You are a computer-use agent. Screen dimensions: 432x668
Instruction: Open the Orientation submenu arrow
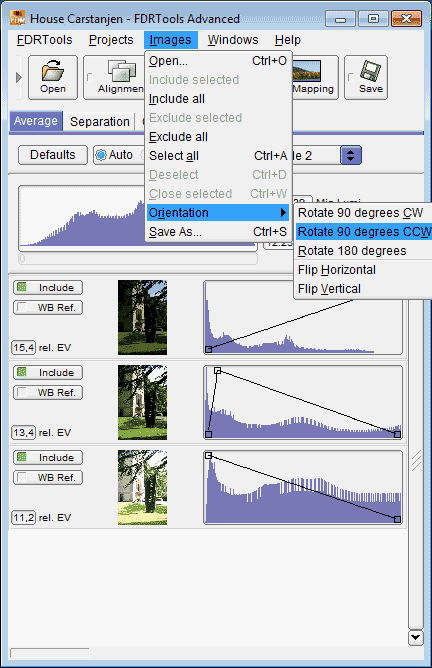click(x=283, y=213)
